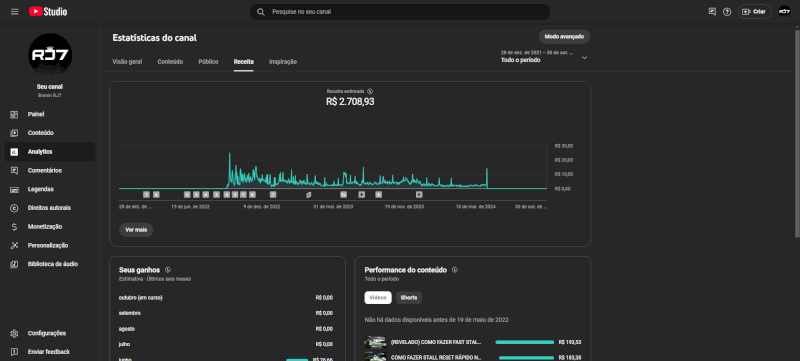Open the help question mark icon
800x361 pixels.
pos(727,12)
